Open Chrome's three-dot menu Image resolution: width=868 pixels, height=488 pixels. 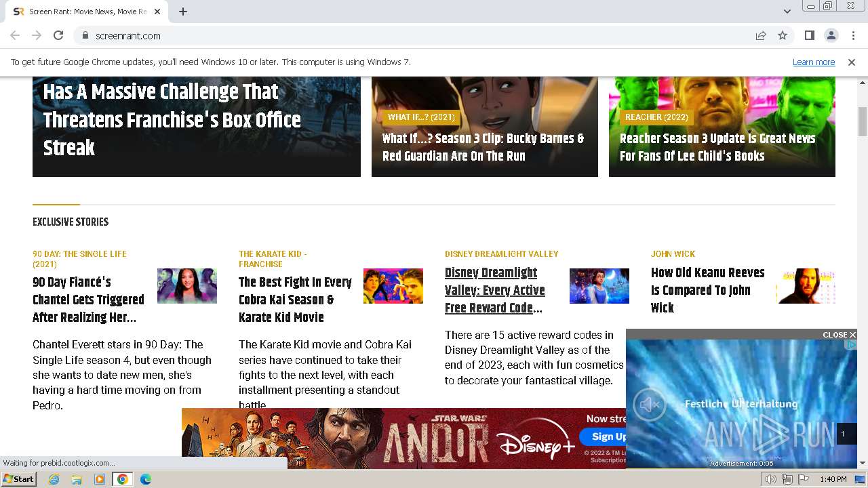coord(852,35)
